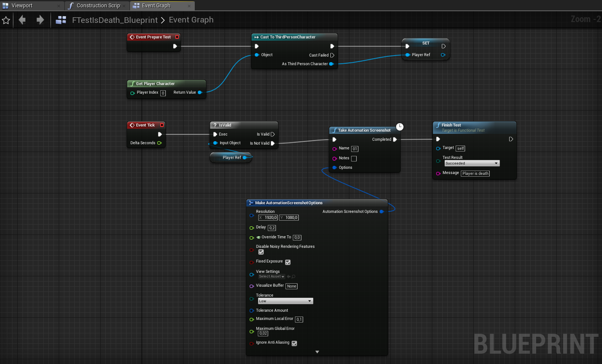Click the Player Ref output pin on the SET node
The image size is (602, 364).
[444, 54]
